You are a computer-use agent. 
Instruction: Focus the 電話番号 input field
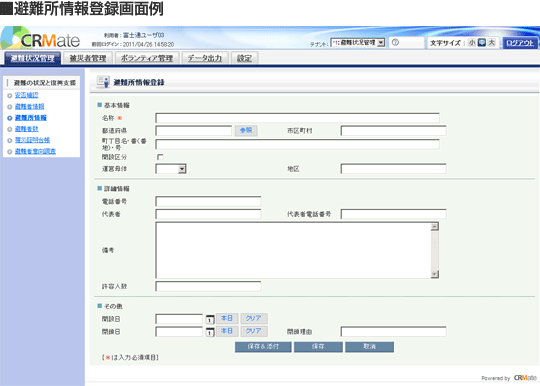click(208, 201)
